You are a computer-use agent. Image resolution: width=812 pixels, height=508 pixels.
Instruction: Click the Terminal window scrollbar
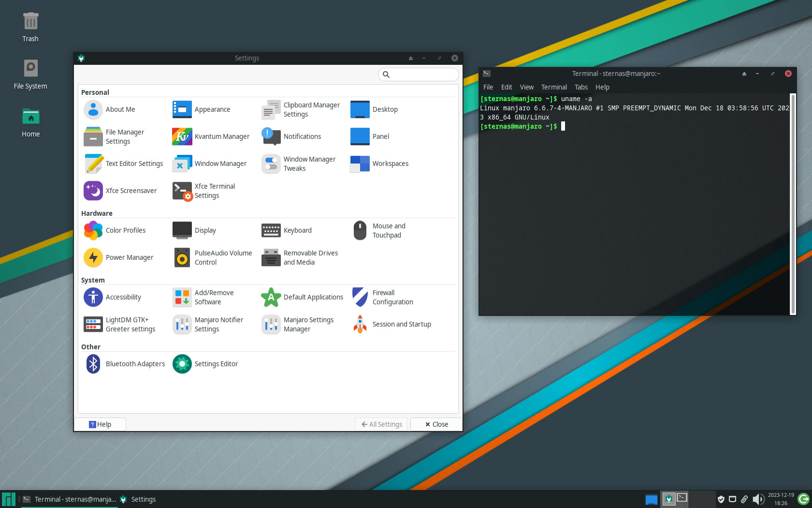pyautogui.click(x=793, y=204)
